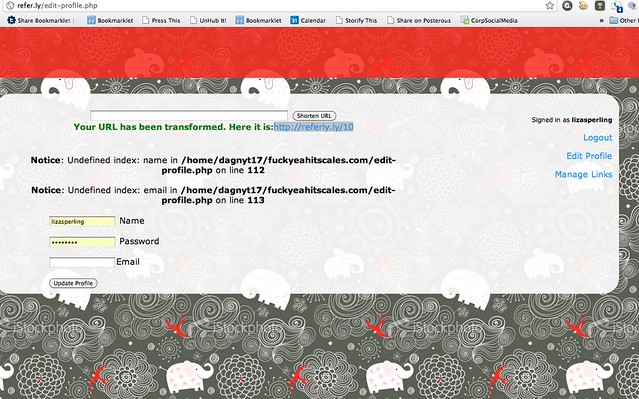Open the dark circular G extension icon
The height and width of the screenshot is (399, 639).
[x=567, y=5]
